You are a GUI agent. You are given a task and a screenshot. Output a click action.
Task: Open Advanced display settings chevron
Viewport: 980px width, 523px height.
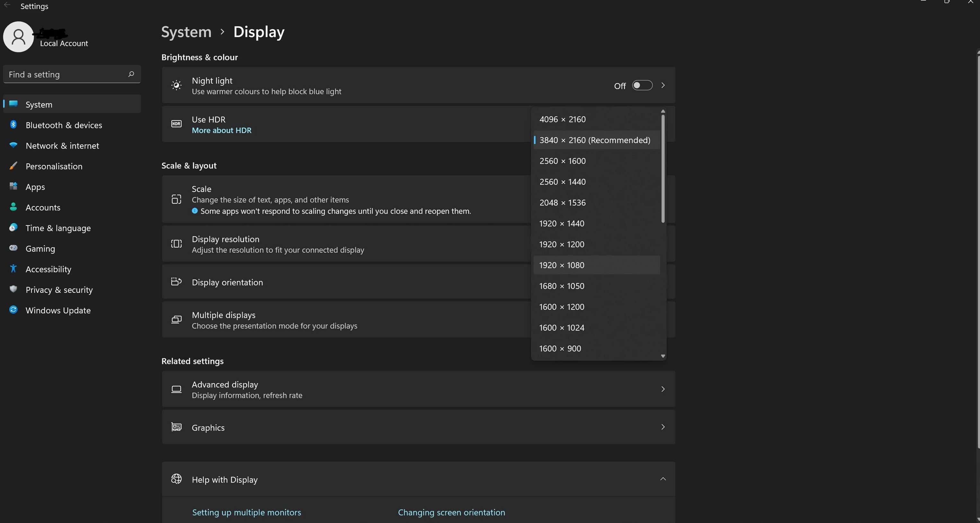[663, 389]
